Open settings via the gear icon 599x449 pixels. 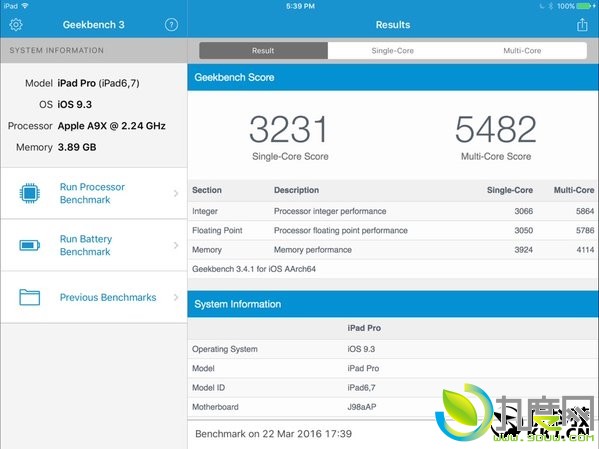(16, 25)
